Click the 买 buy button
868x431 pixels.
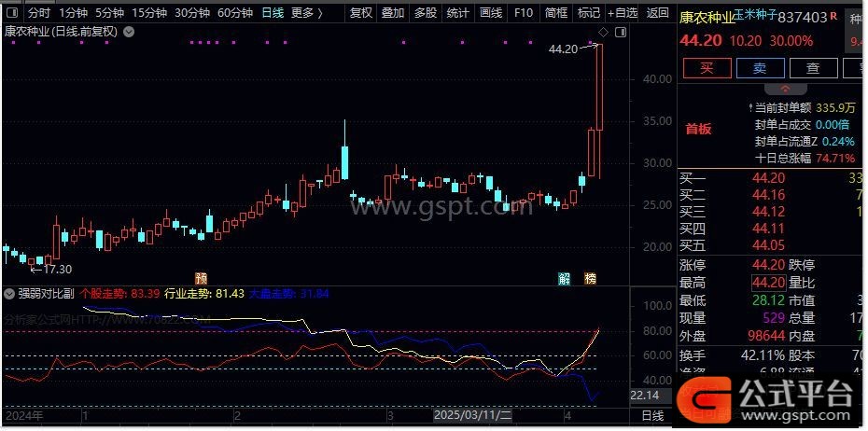[707, 68]
